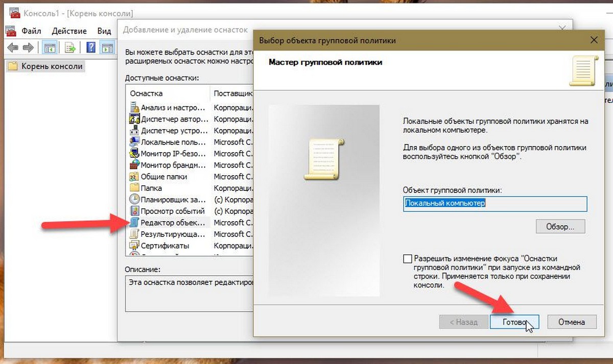Image resolution: width=613 pixels, height=364 pixels.
Task: Click the export list toolbar icon
Action: click(70, 48)
